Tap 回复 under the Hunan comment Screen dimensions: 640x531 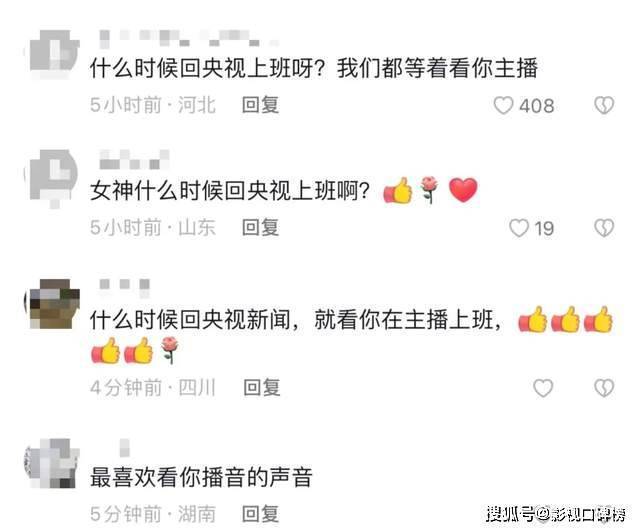pyautogui.click(x=260, y=514)
